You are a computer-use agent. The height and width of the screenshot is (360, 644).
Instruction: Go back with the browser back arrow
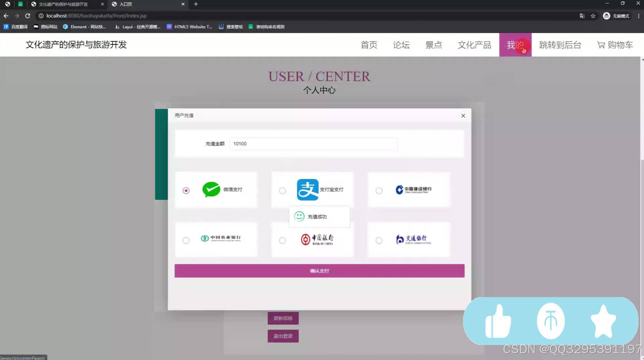(x=6, y=16)
